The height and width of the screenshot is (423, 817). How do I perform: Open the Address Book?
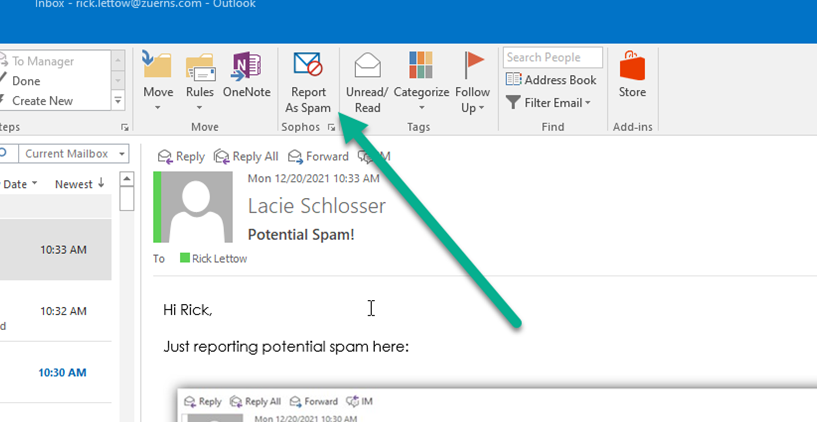click(551, 80)
